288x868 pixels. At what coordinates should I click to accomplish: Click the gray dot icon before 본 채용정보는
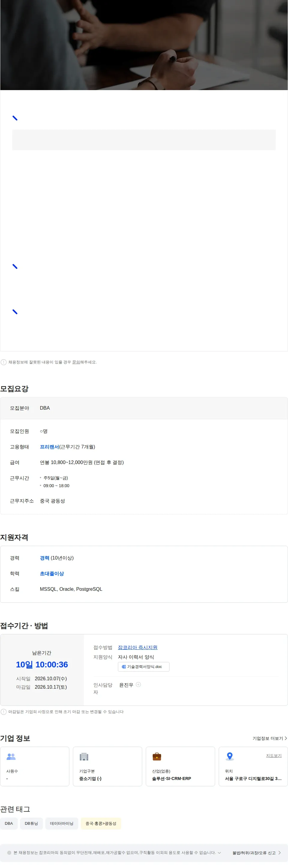pos(9,853)
